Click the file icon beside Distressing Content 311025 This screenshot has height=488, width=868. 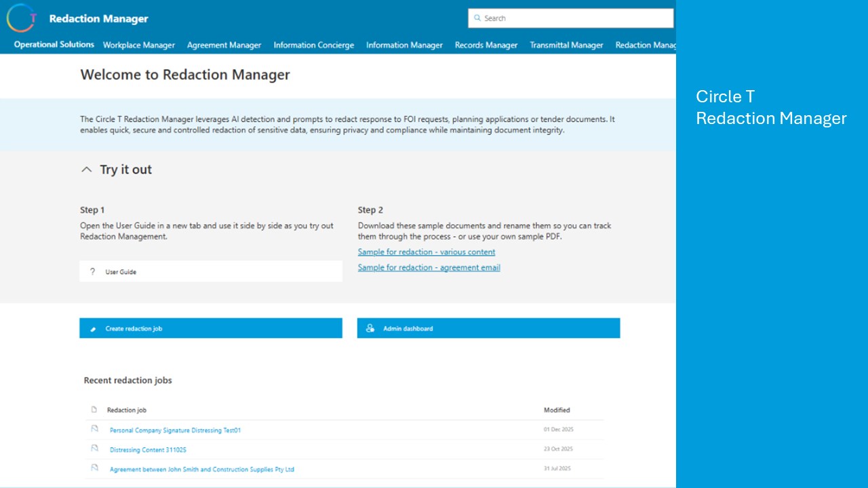[x=95, y=449]
